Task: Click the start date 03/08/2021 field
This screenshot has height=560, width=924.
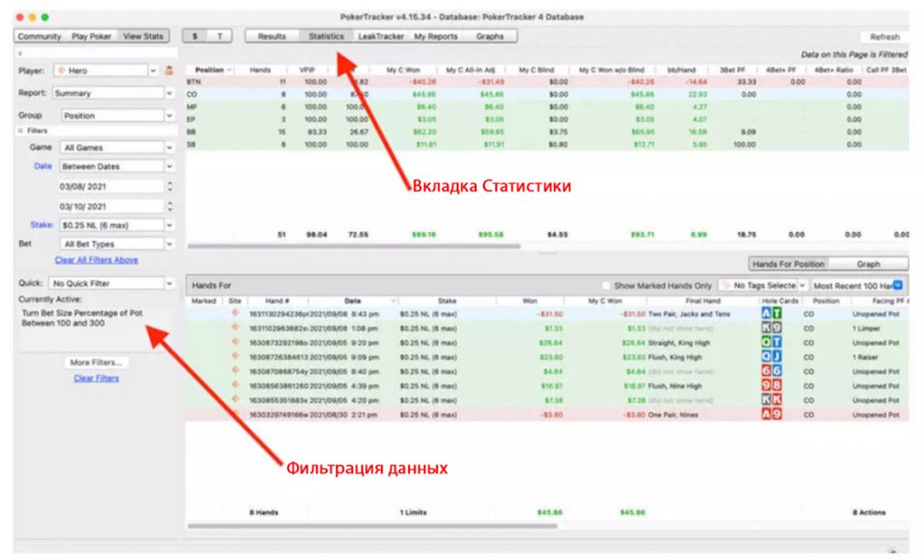Action: coord(109,186)
